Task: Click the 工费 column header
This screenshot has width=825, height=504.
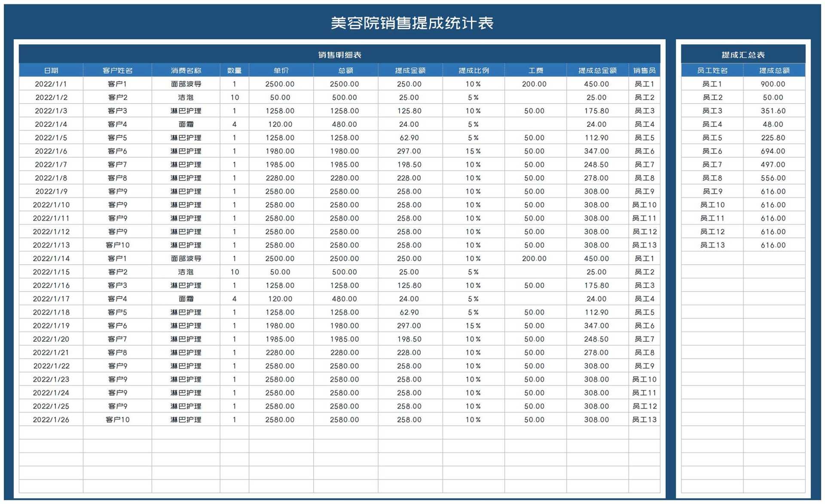Action: 535,70
